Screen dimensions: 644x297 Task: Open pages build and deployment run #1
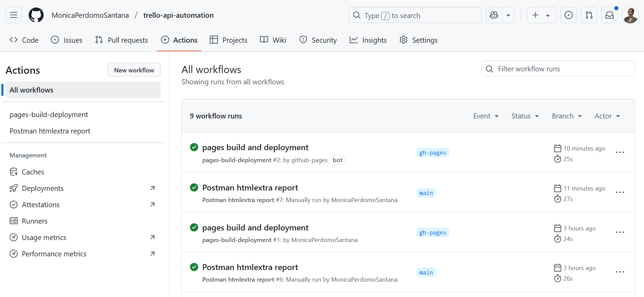tap(255, 228)
